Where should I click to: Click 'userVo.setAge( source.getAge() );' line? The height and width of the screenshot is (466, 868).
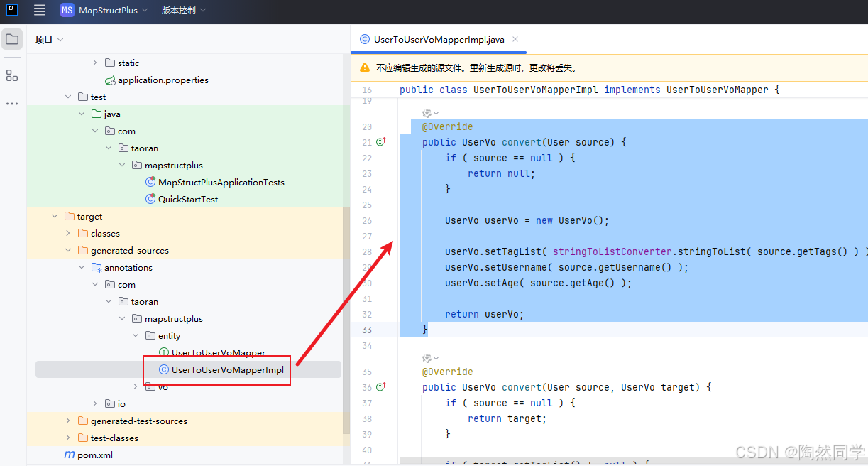click(x=538, y=283)
